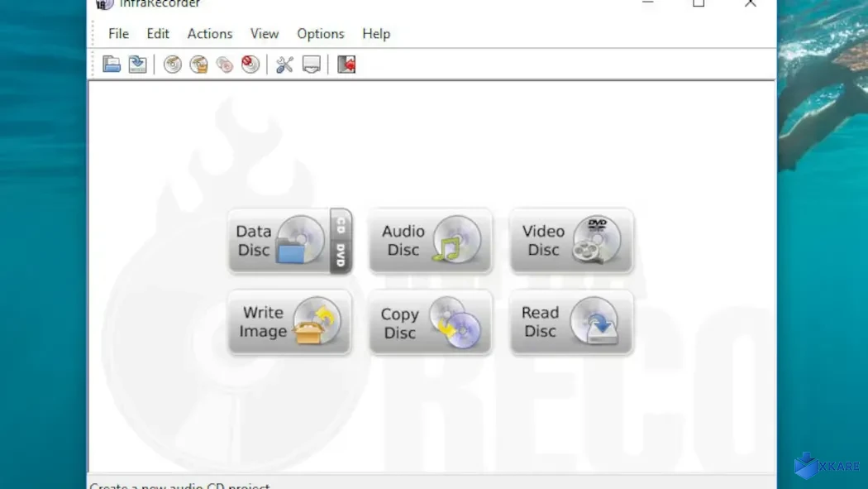Open the Options menu
The height and width of the screenshot is (489, 868).
321,34
